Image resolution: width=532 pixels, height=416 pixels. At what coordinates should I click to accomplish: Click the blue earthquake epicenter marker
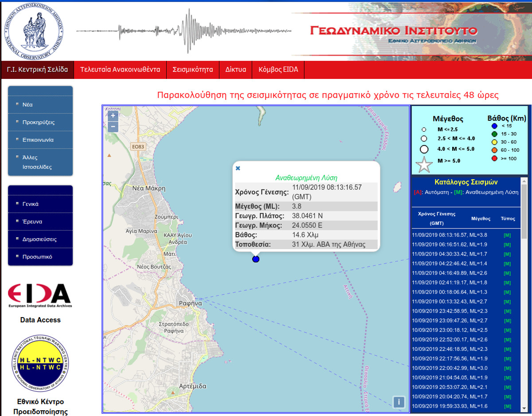(x=255, y=259)
